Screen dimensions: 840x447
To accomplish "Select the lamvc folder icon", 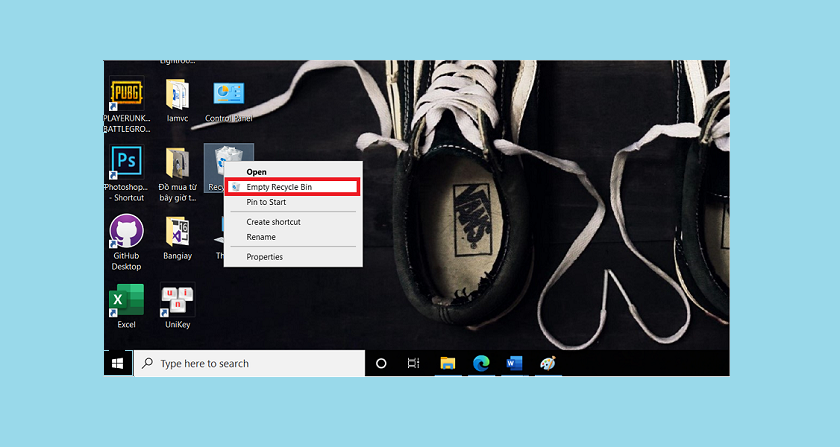I will [177, 96].
